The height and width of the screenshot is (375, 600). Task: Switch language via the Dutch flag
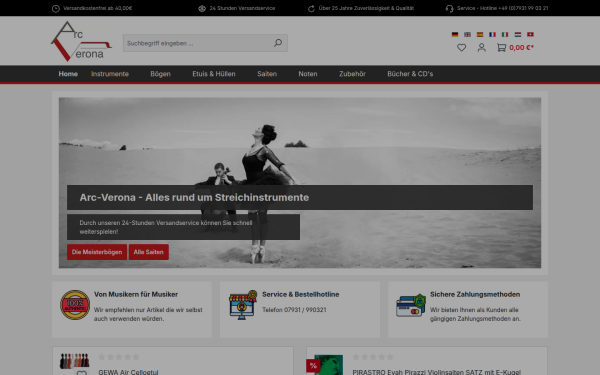click(x=518, y=34)
